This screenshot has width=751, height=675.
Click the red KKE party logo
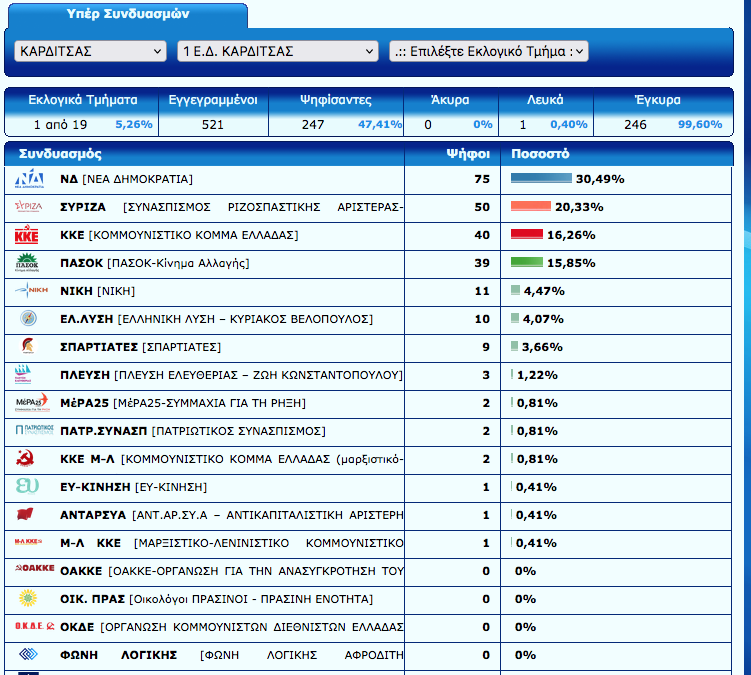pos(27,235)
